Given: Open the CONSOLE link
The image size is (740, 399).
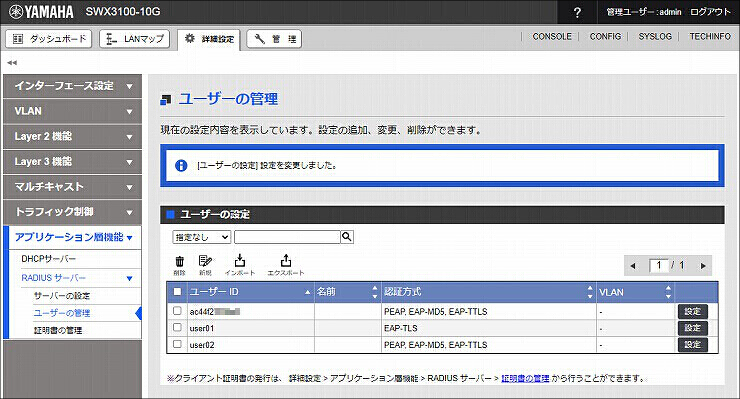Looking at the screenshot, I should [x=552, y=36].
